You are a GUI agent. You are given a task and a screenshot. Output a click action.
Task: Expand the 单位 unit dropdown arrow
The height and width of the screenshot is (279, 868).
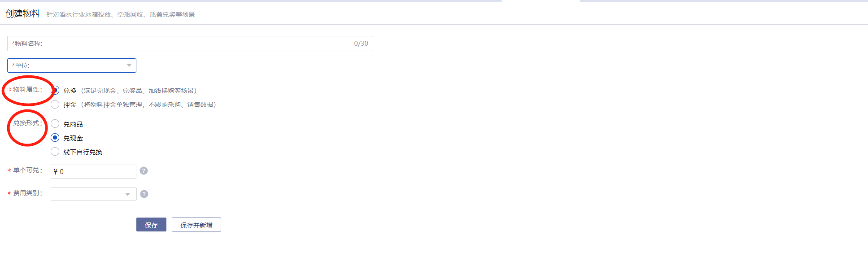click(x=129, y=65)
